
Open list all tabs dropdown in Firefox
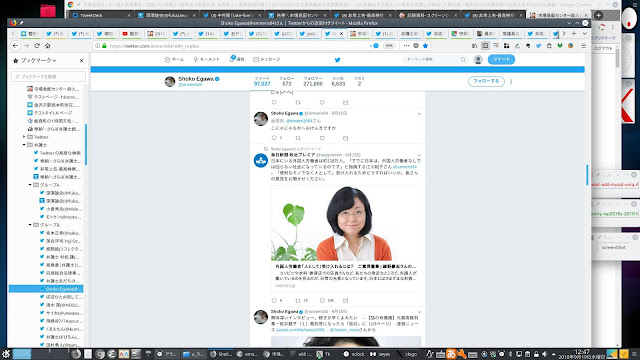coord(584,33)
